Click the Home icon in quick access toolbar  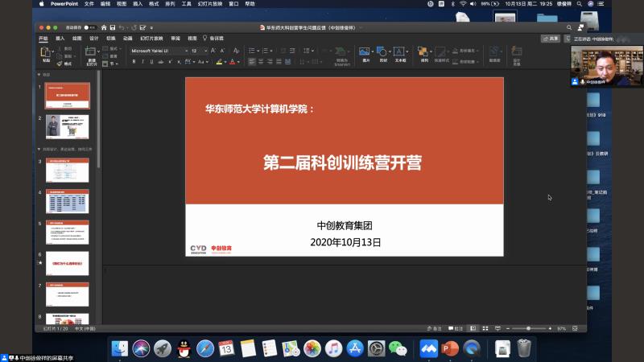(x=104, y=27)
